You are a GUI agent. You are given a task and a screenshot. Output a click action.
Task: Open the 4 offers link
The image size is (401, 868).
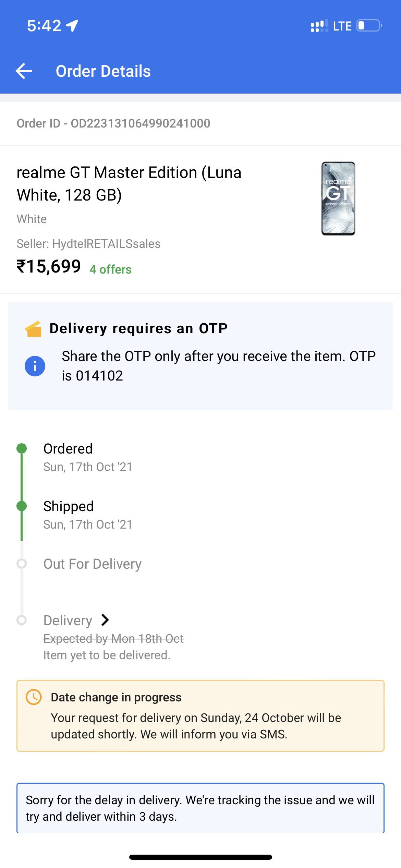110,269
